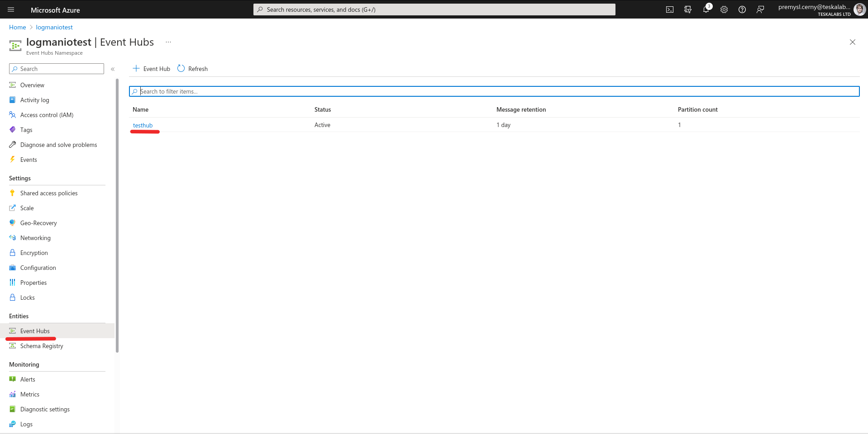Open the Azure portal hamburger menu

[11, 9]
